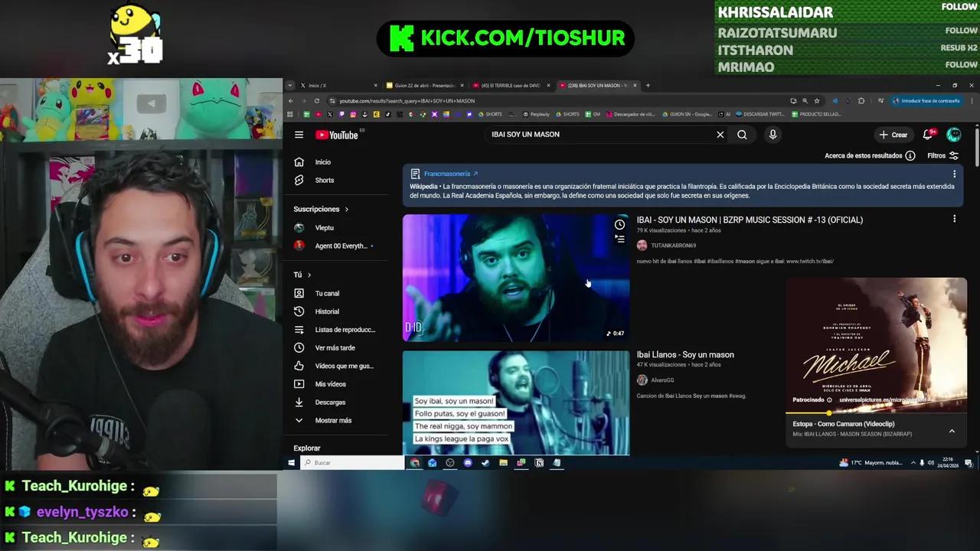Open the Francmasonería topic link
This screenshot has height=551, width=980.
450,174
